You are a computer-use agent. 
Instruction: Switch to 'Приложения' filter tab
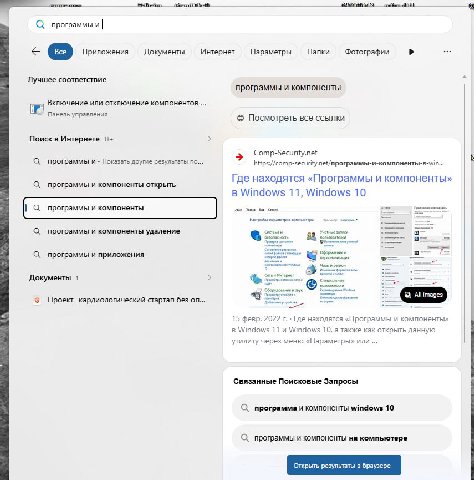(105, 52)
